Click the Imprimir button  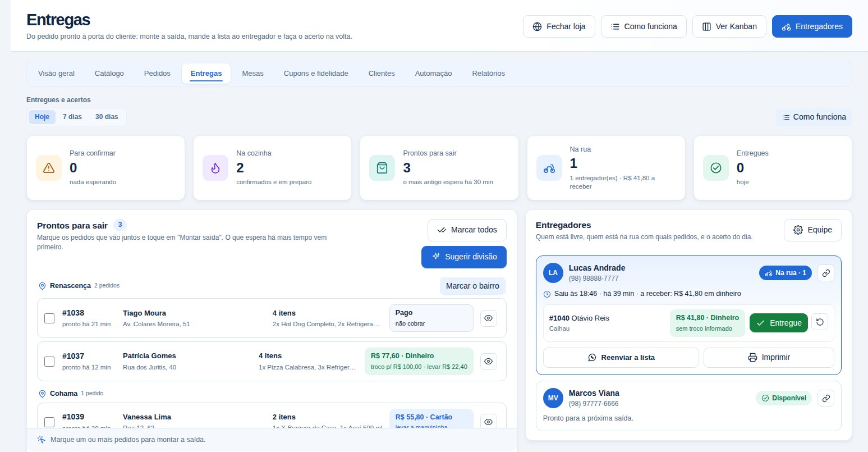[769, 358]
